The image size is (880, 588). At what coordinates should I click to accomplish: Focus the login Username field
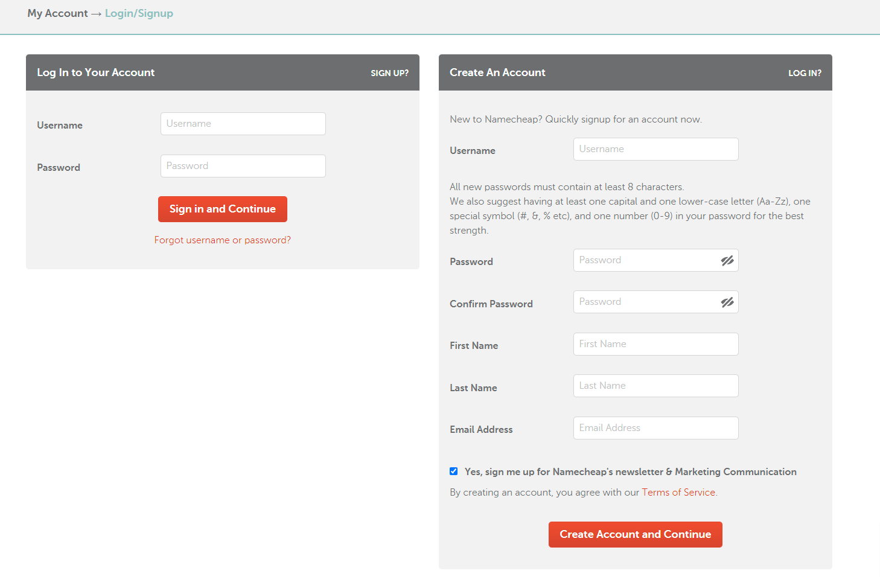coord(243,124)
